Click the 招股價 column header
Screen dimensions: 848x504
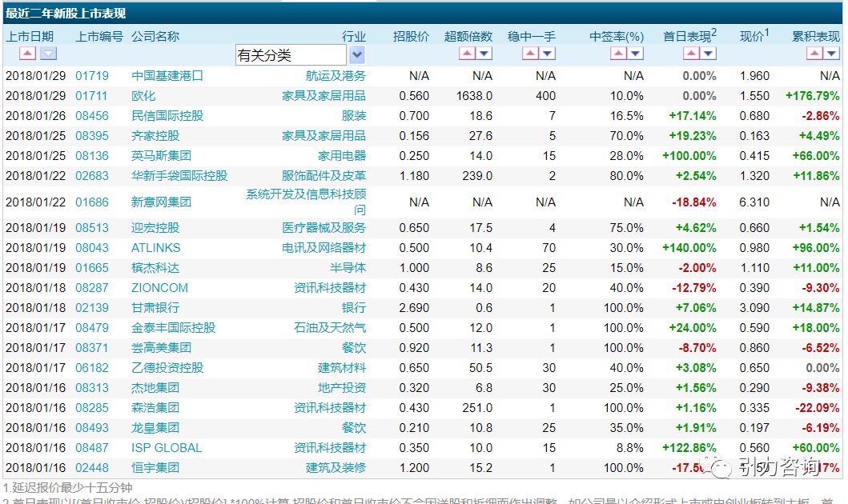point(411,36)
